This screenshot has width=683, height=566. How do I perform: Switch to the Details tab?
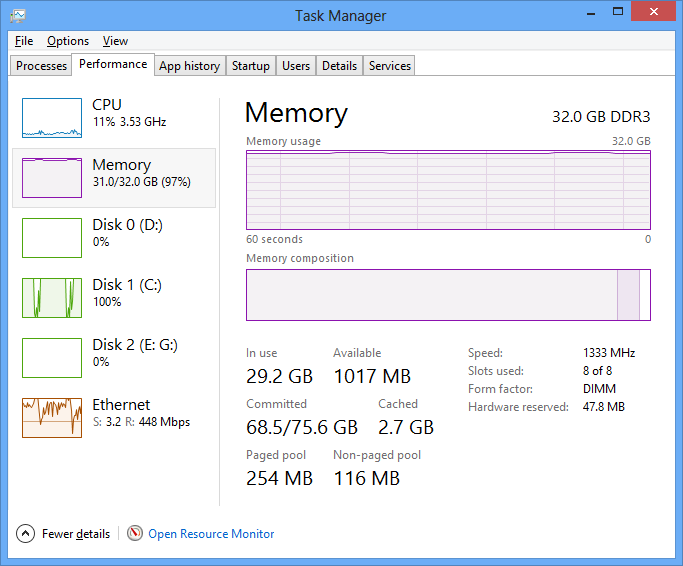click(x=339, y=66)
